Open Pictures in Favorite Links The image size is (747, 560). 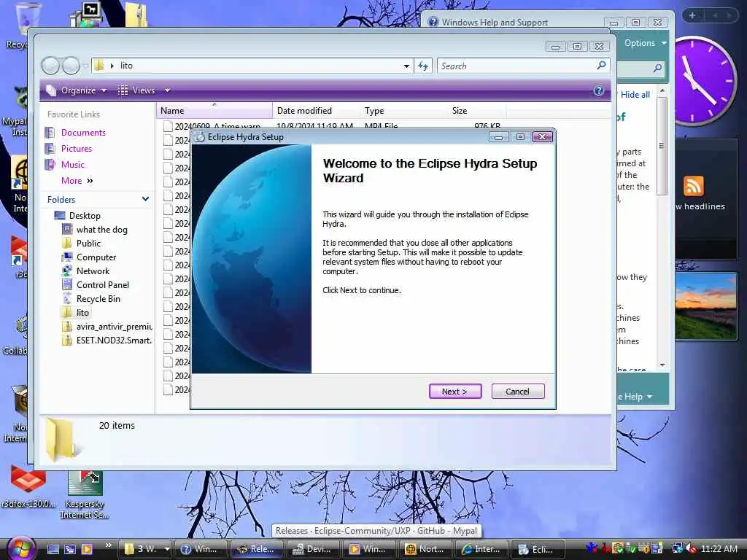[x=76, y=149]
